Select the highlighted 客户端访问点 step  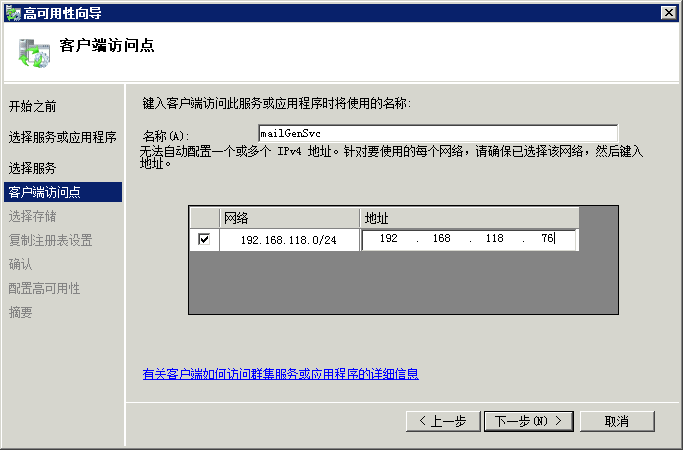pyautogui.click(x=63, y=192)
